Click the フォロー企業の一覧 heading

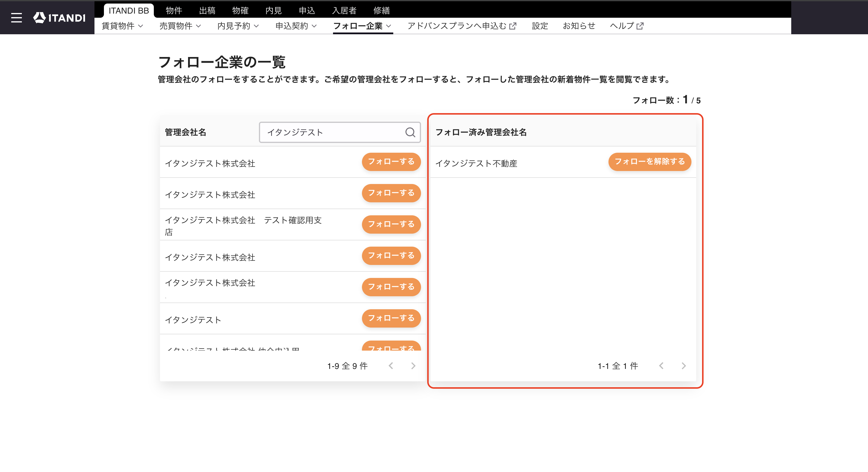tap(222, 62)
